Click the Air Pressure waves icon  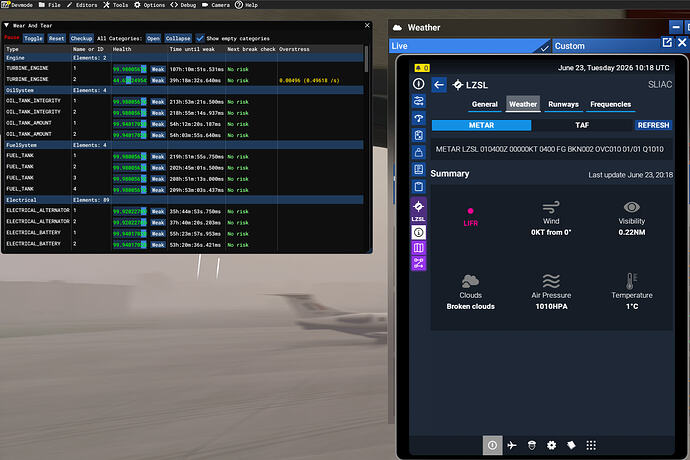(x=551, y=281)
